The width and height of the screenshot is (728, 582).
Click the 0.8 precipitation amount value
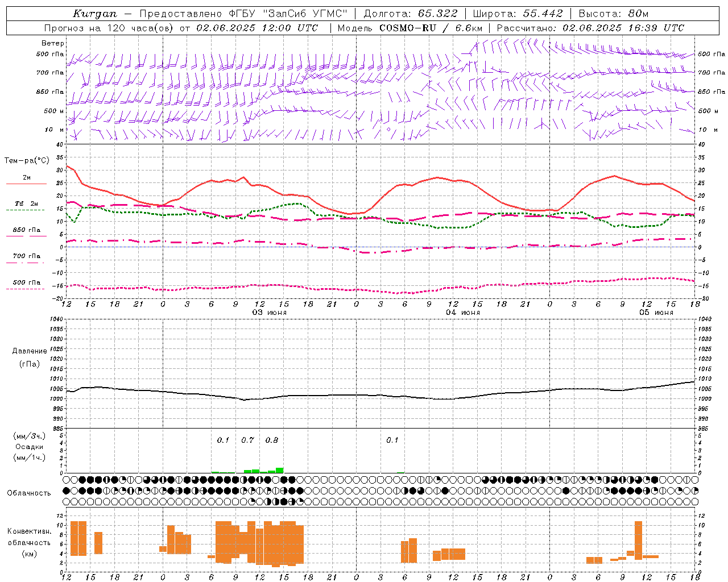[272, 440]
